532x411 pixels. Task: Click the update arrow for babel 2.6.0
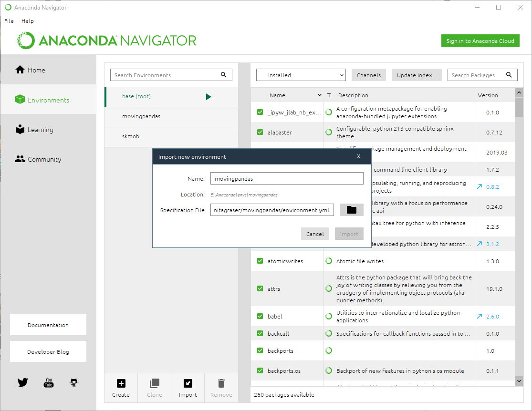coord(480,316)
